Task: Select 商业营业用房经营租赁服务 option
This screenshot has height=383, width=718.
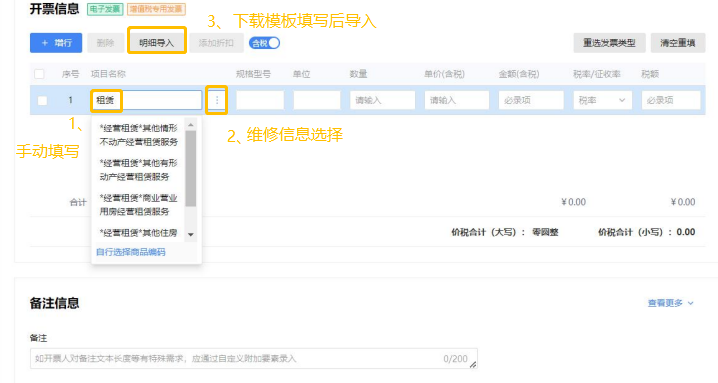Action: 139,205
